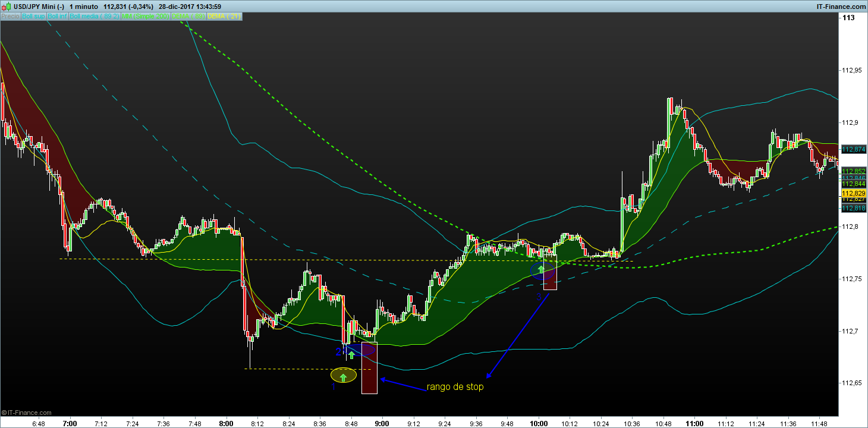Click the 112,95 price axis label
This screenshot has height=428, width=868.
(852, 71)
